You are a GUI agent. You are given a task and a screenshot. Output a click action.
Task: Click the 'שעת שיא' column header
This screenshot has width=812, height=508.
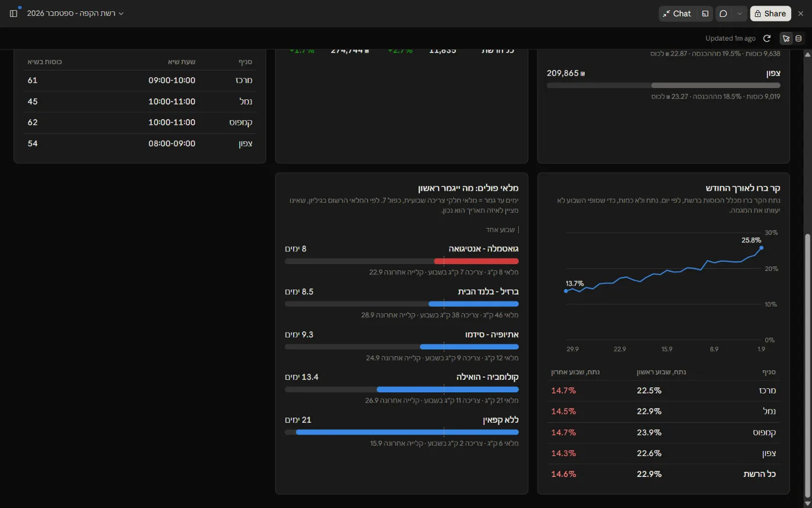(182, 62)
